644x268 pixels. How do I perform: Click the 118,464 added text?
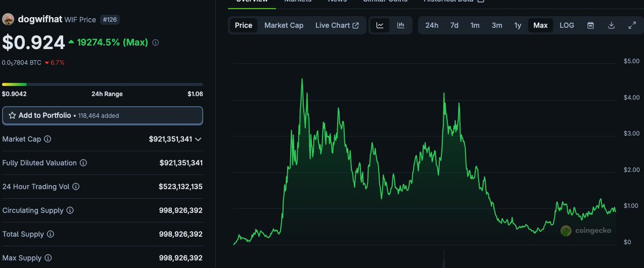99,115
